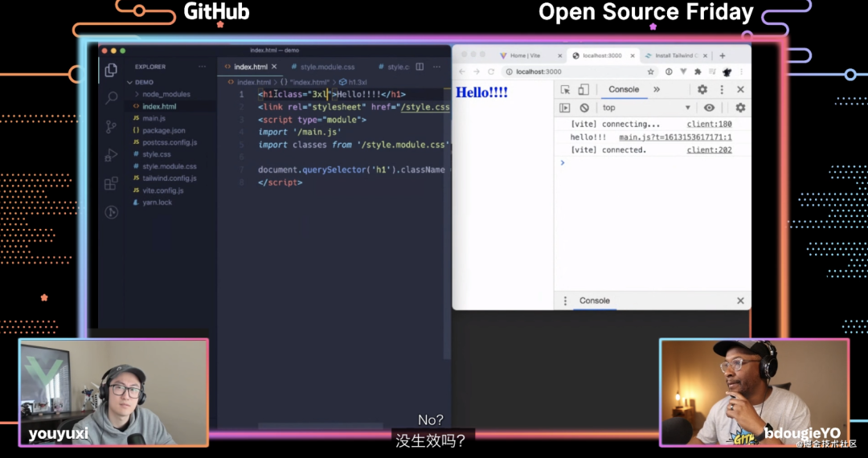868x458 pixels.
Task: Clear the console with the ban icon
Action: coord(584,108)
